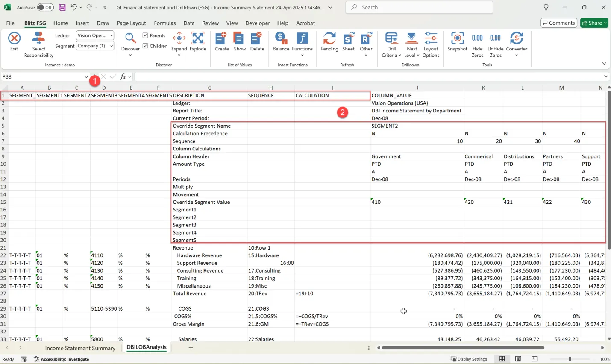The width and height of the screenshot is (611, 364).
Task: Switch to Normal view in status bar
Action: [502, 359]
